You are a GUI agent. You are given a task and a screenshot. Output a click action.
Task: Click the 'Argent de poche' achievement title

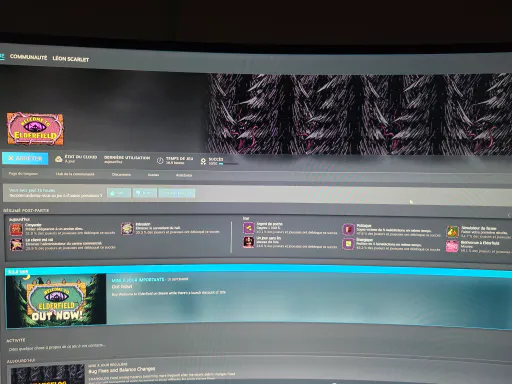click(270, 224)
